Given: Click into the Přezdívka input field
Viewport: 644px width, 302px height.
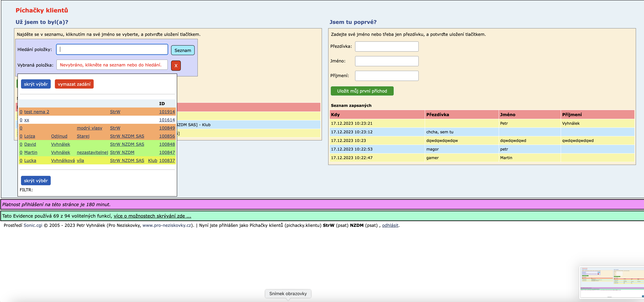Looking at the screenshot, I should pyautogui.click(x=387, y=47).
